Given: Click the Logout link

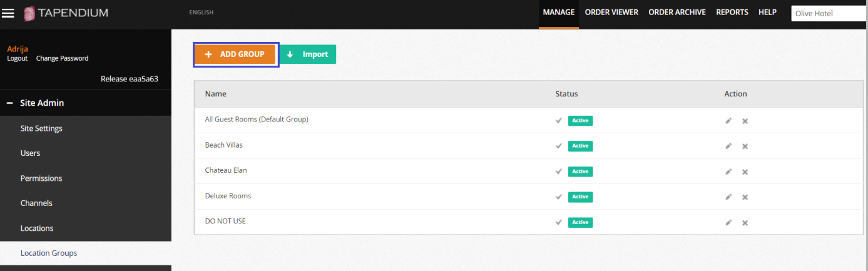Looking at the screenshot, I should click(x=17, y=58).
